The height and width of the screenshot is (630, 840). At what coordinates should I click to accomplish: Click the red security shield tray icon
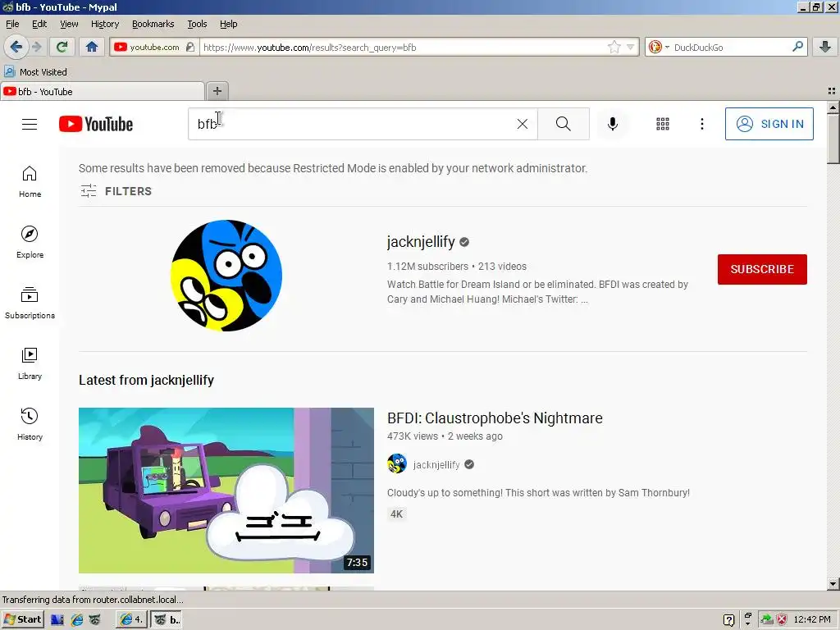(782, 620)
